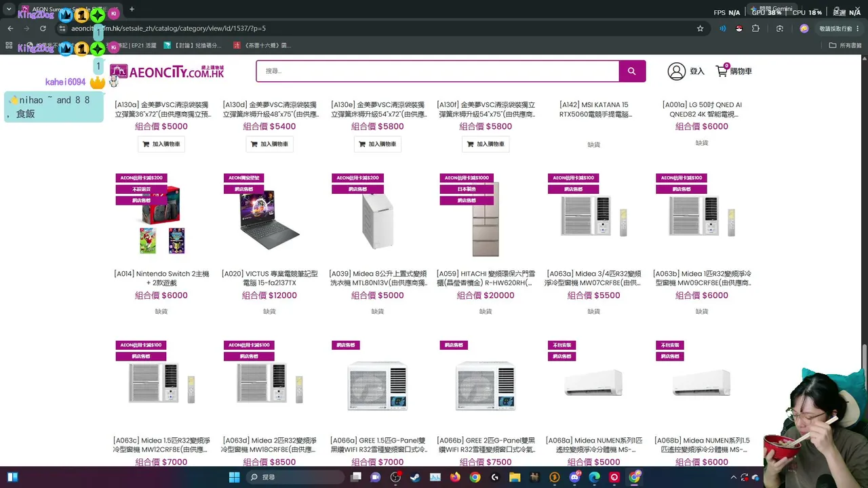Screen dimensions: 868x488
Task: Open Steam from the taskbar
Action: click(x=415, y=477)
